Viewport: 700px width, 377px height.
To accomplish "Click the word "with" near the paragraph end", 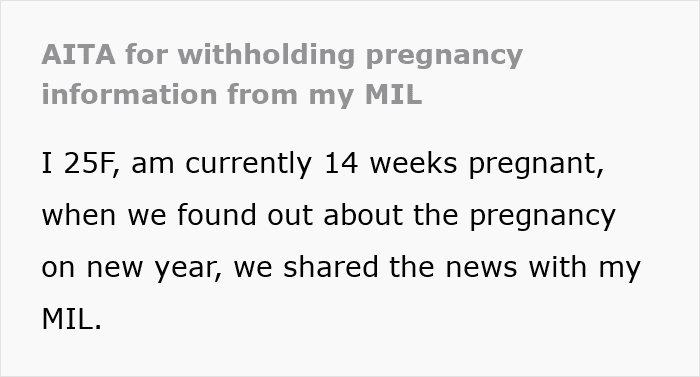I will [558, 267].
